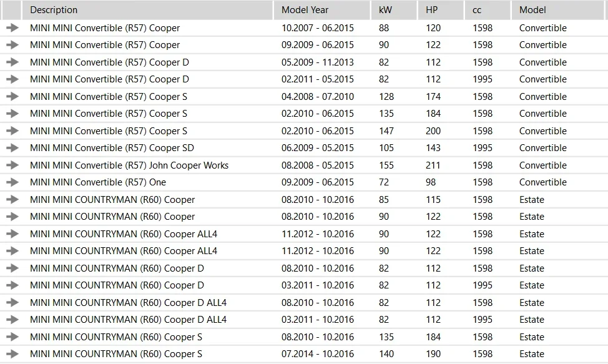This screenshot has height=364, width=608.
Task: Select 'MINI MINI Convertible (R57) John Cooper Works' description
Action: tap(129, 165)
